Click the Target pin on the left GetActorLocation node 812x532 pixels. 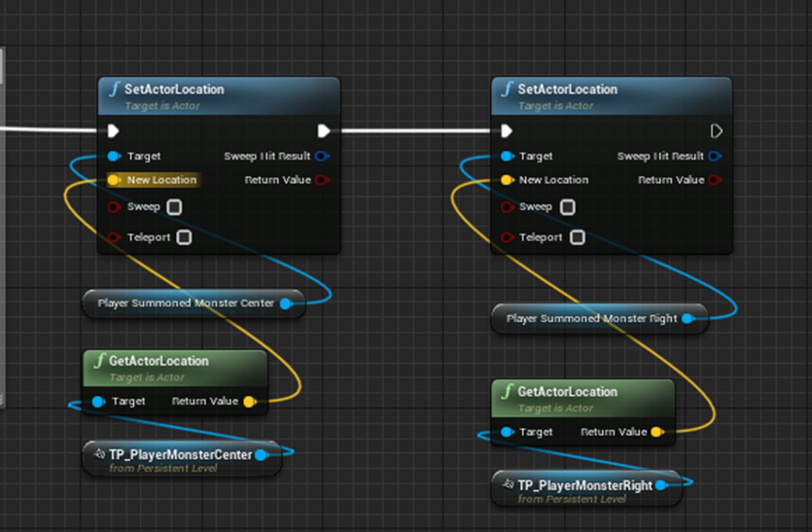click(x=98, y=402)
